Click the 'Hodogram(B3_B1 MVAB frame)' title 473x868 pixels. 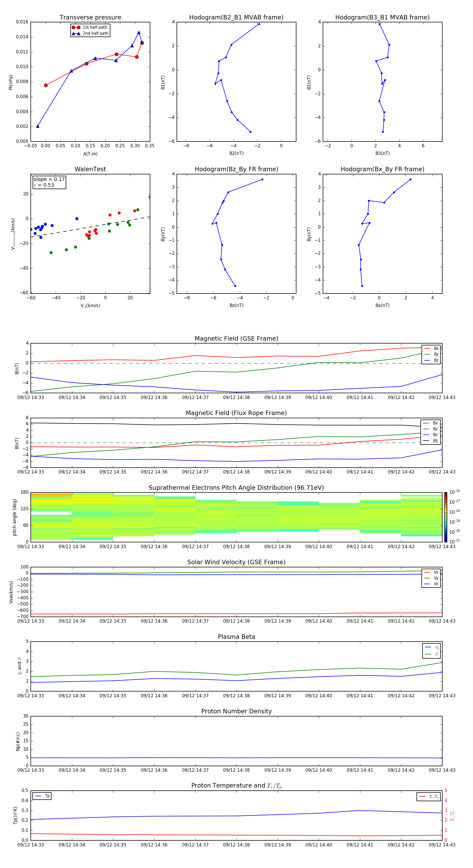pos(382,18)
